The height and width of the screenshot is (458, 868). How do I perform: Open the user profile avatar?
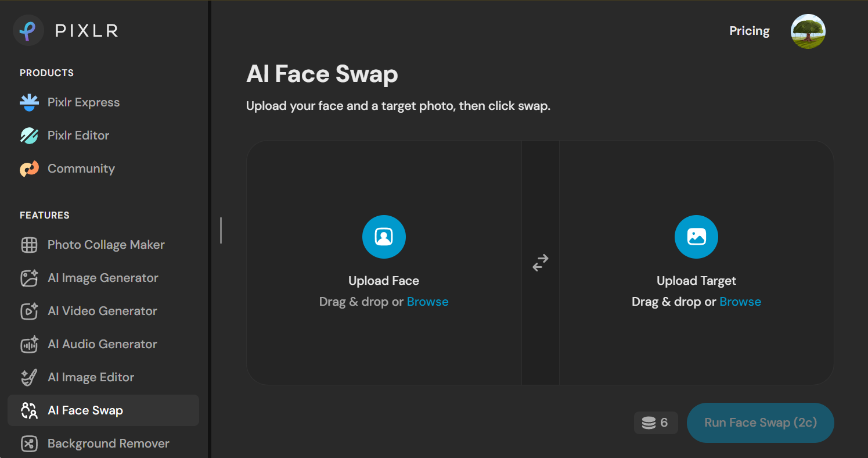coord(808,31)
